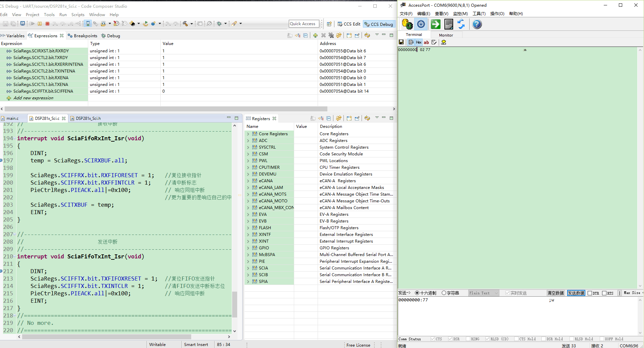The image size is (644, 348).
Task: Click the Quick Access search field
Action: point(304,24)
